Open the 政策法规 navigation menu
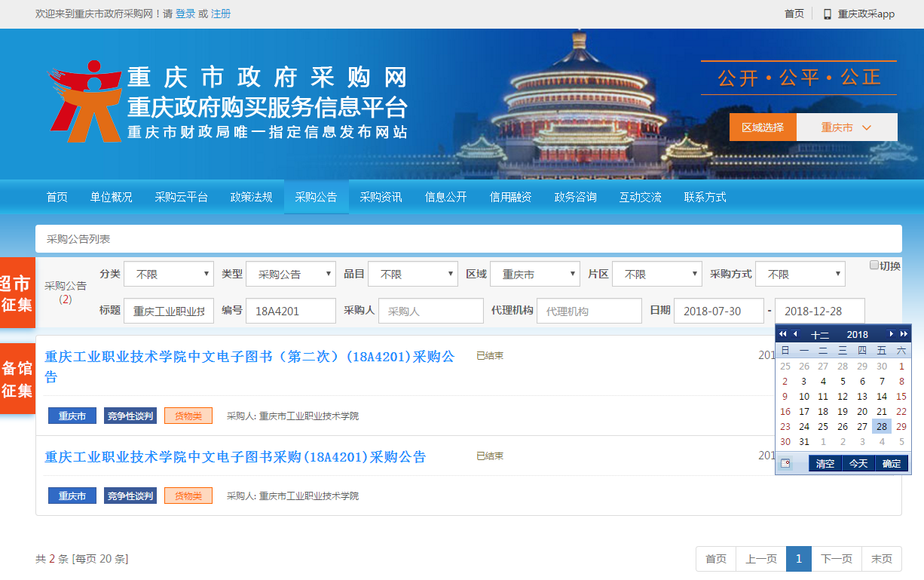The width and height of the screenshot is (924, 580). tap(251, 197)
